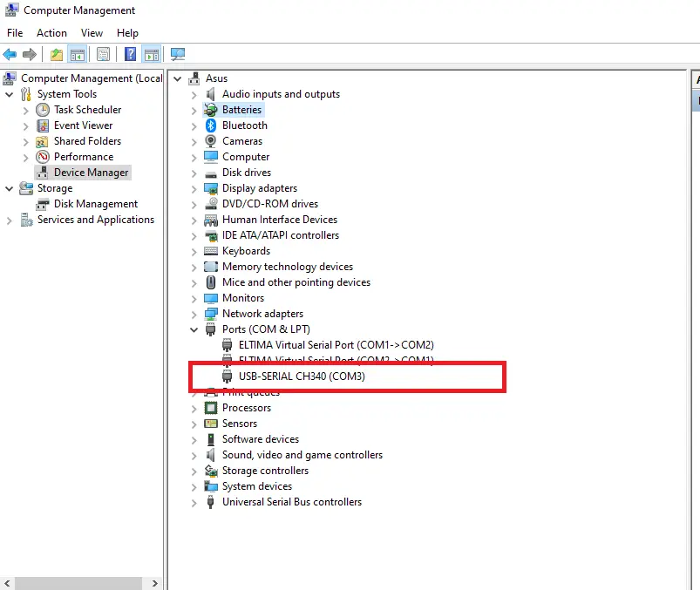
Task: Select Device Manager in the console tree
Action: point(91,173)
